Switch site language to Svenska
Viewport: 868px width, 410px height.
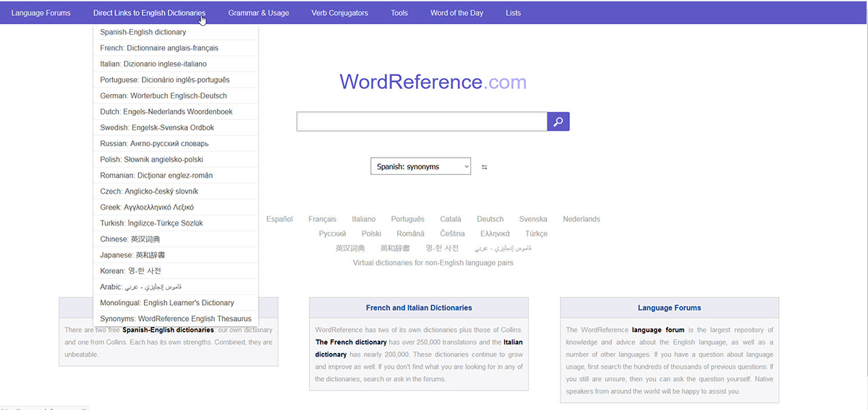533,219
